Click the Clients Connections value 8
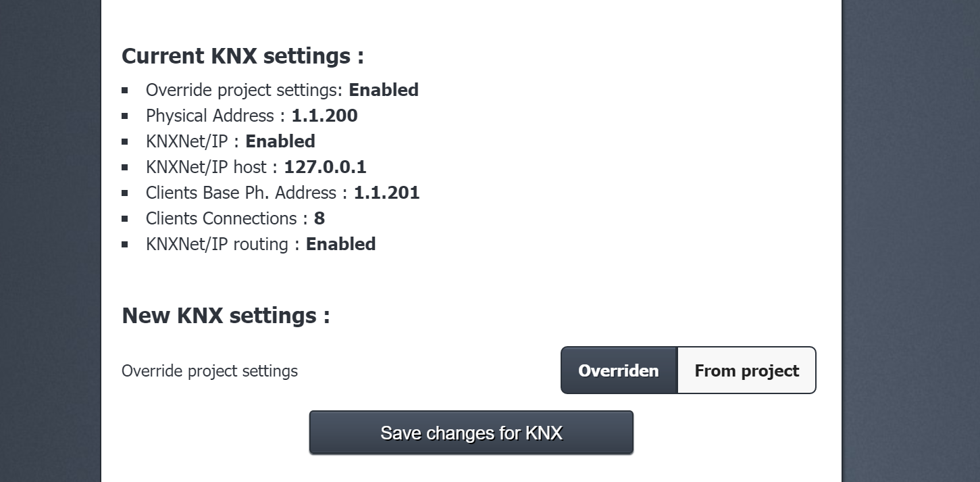This screenshot has height=482, width=980. coord(319,218)
